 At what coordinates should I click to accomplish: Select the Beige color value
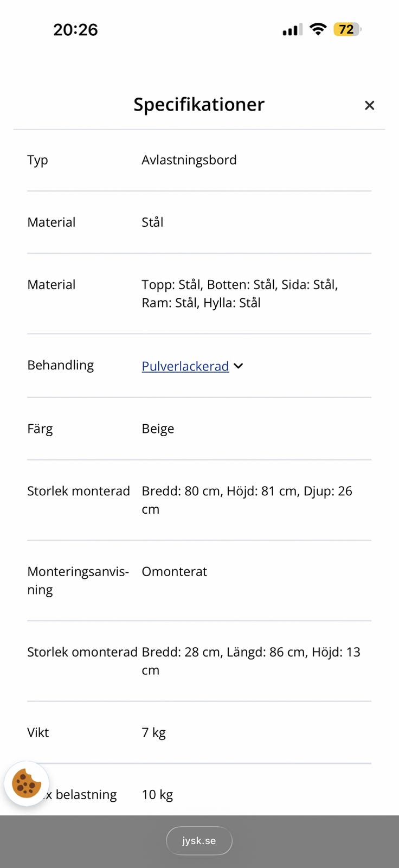pyautogui.click(x=158, y=429)
